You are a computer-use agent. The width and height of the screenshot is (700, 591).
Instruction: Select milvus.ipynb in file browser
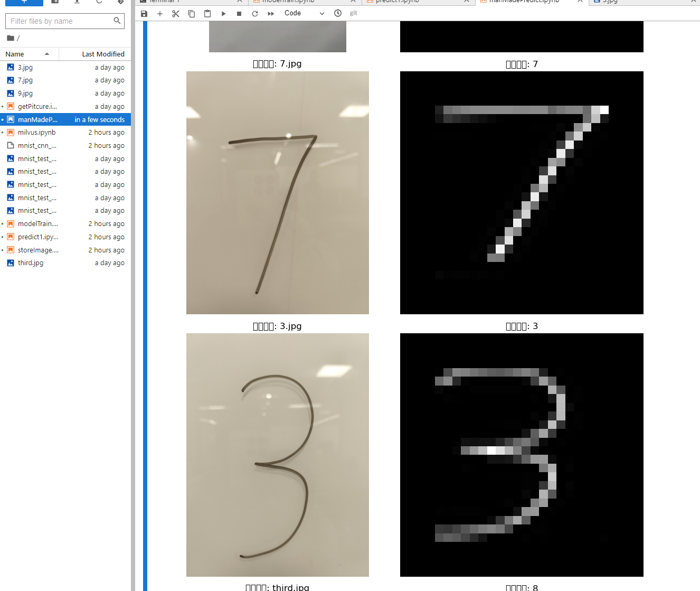(65, 133)
